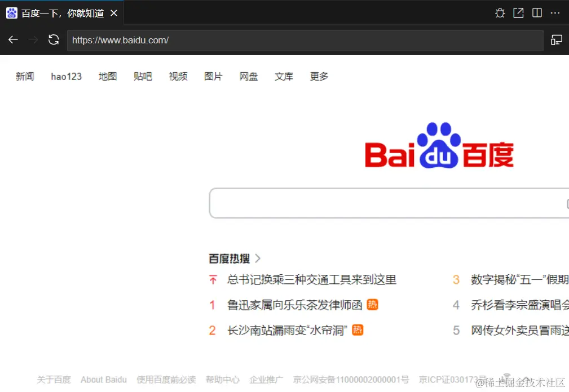
Task: Open the 文库 link
Action: click(x=284, y=77)
